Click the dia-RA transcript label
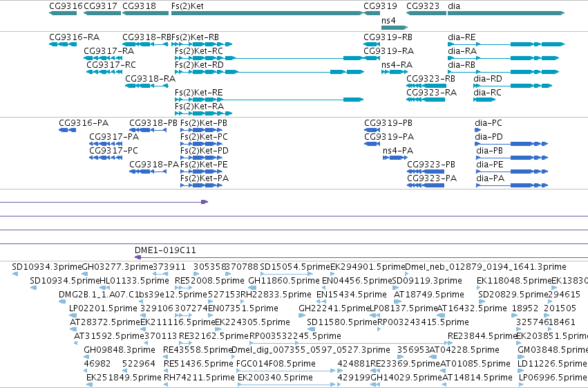Image resolution: width=588 pixels, height=388 pixels. 462,51
